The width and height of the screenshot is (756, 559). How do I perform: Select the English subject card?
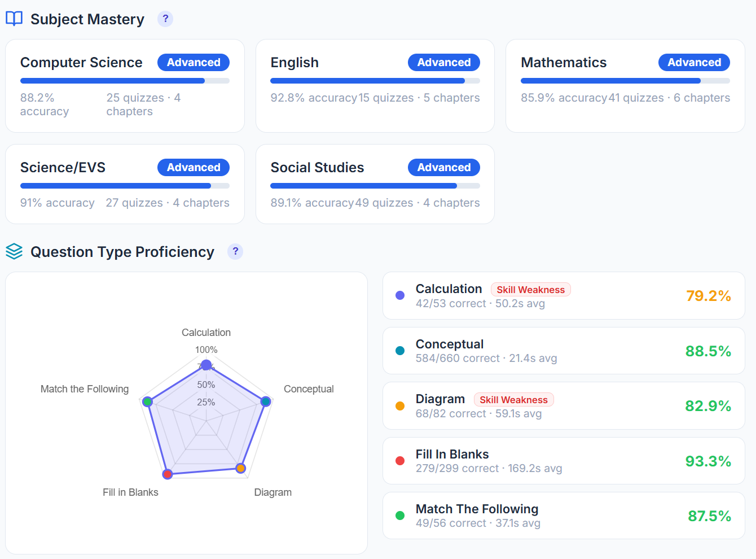click(x=375, y=86)
